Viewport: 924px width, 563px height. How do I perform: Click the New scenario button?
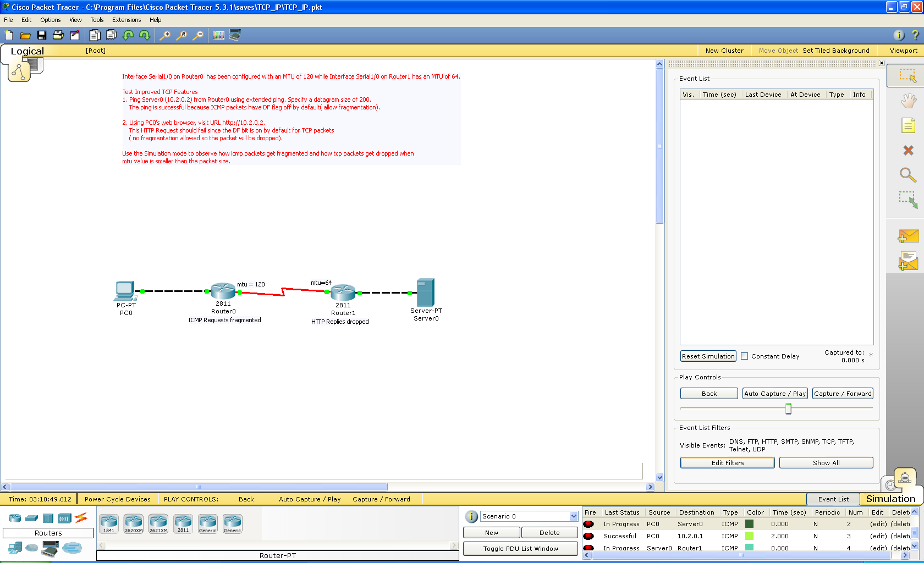[x=492, y=533]
